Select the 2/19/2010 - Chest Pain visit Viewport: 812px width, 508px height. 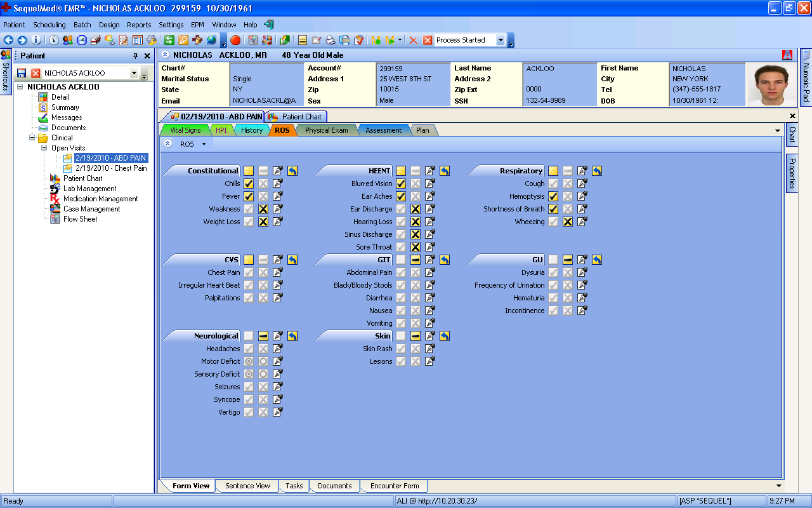tap(111, 168)
